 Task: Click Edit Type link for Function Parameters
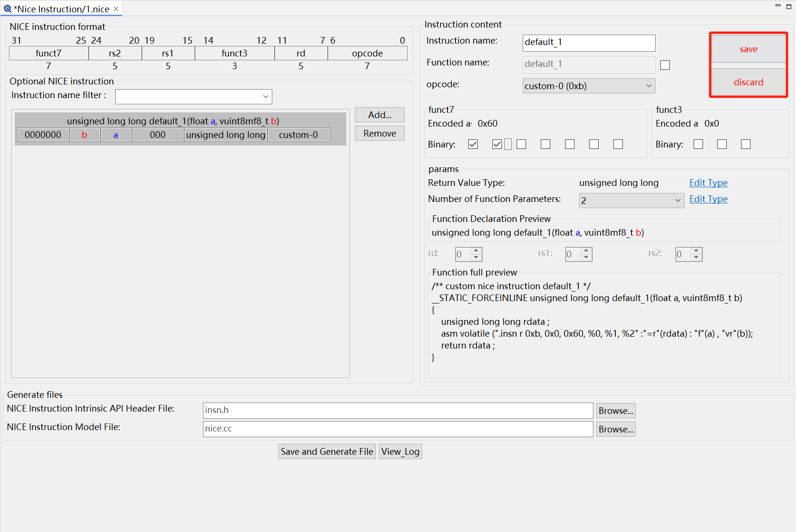pos(708,199)
